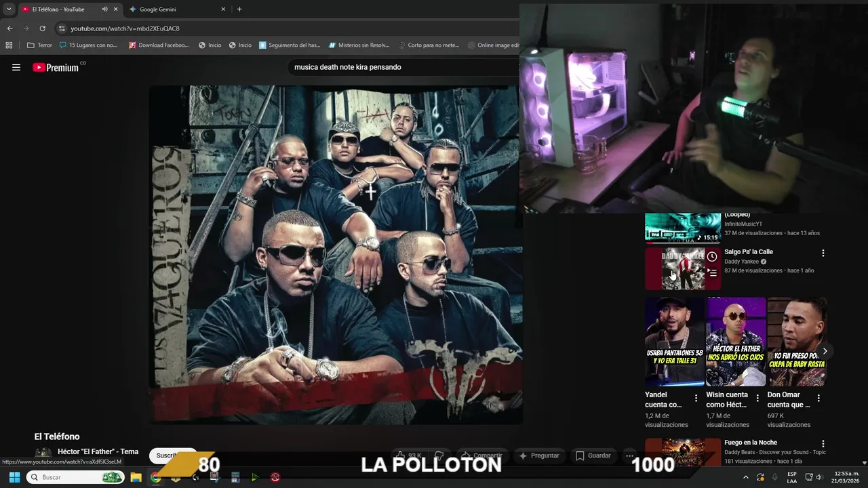Screen dimensions: 868x488
Task: Open the Salgo Pa' la Calle title link
Action: [x=749, y=251]
